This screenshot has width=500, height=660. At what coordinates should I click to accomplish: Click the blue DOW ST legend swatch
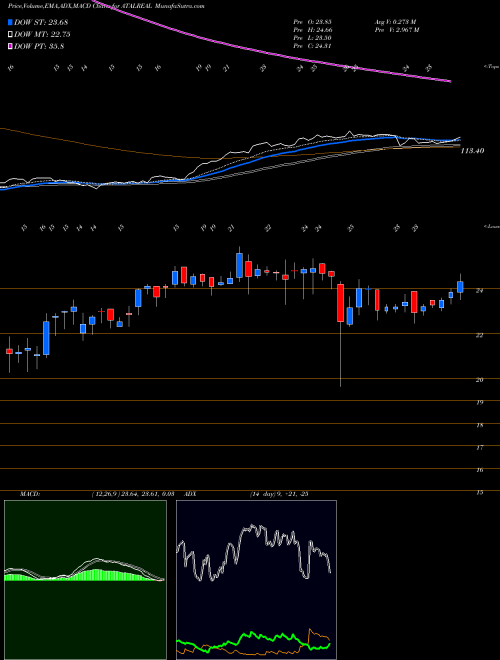tap(10, 22)
